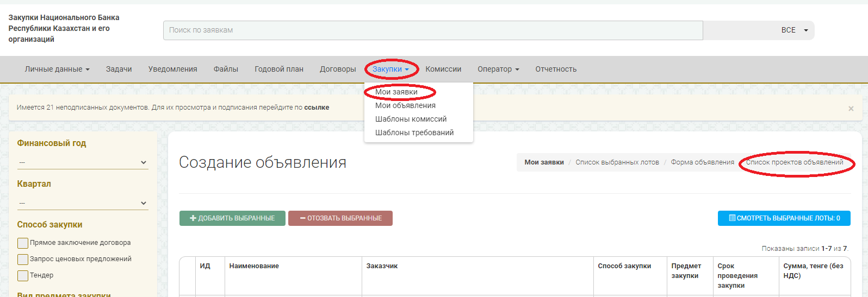Expand the Личные данные menu
868x297 pixels.
point(57,69)
